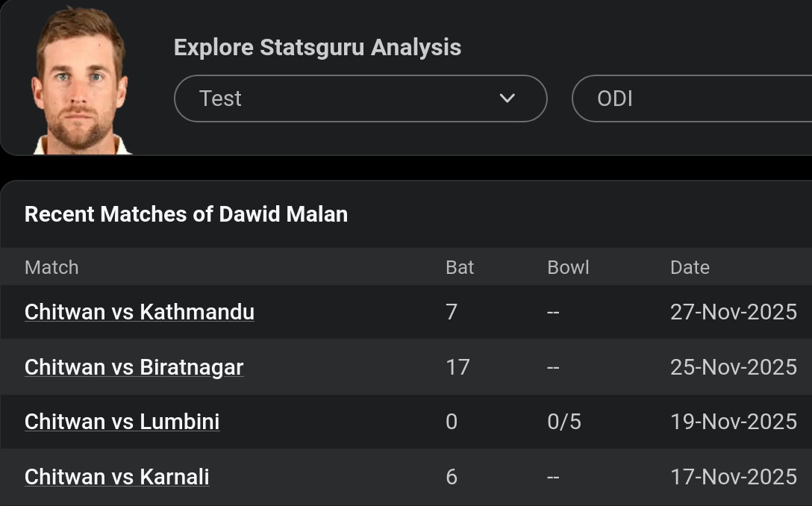812x506 pixels.
Task: Open the Chitwan vs Lumbini match link
Action: (122, 422)
